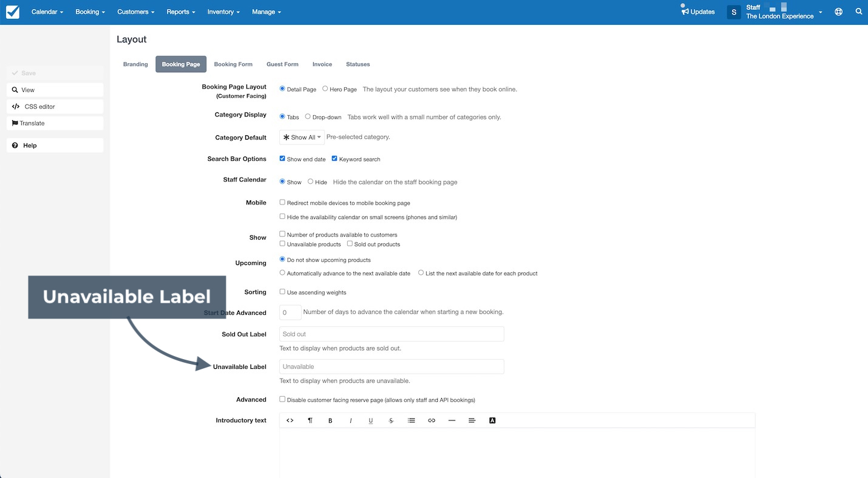Viewport: 868px width, 478px height.
Task: Click the Staff avatar S icon
Action: point(734,12)
